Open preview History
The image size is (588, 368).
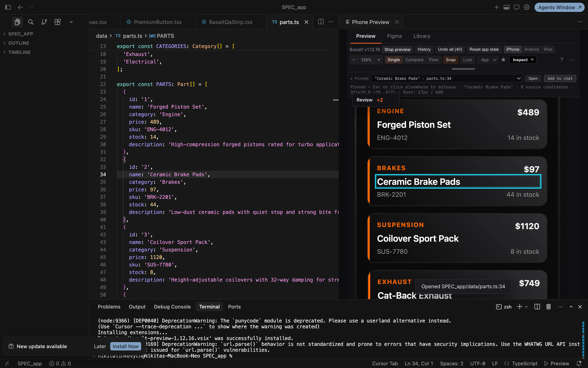click(424, 49)
